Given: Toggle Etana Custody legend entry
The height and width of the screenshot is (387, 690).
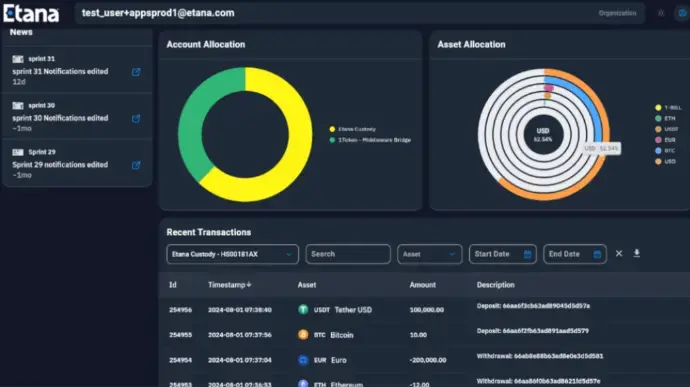Looking at the screenshot, I should tap(352, 129).
